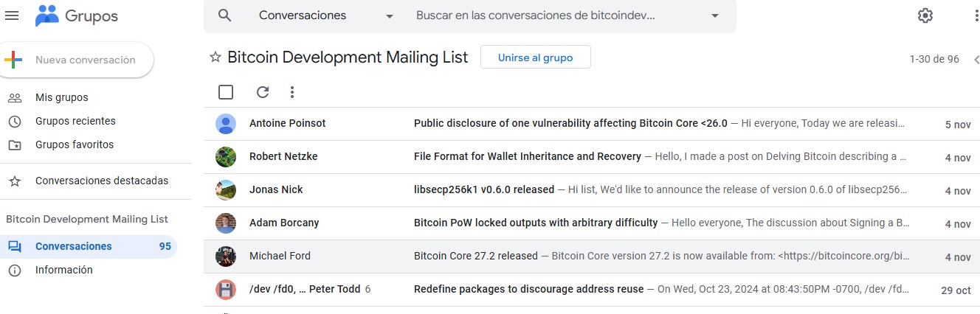Tick the select-all conversations checkbox
Image resolution: width=980 pixels, height=314 pixels.
pos(226,92)
